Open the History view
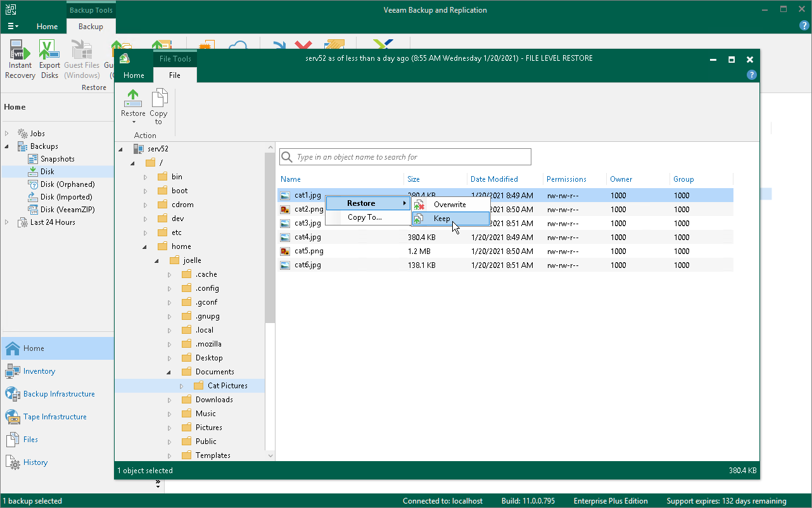Image resolution: width=812 pixels, height=508 pixels. pyautogui.click(x=57, y=462)
